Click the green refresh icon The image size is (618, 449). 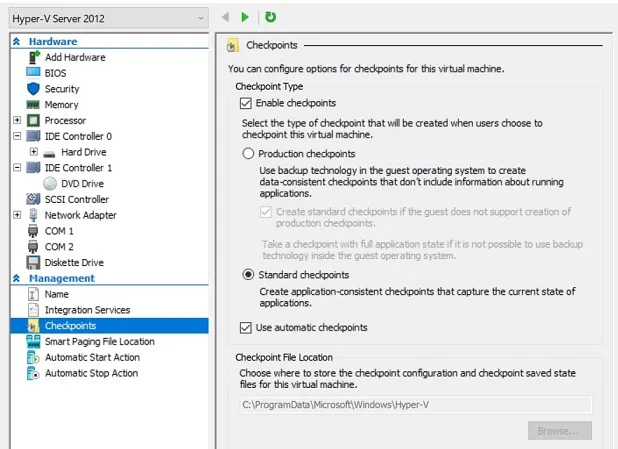tap(270, 17)
